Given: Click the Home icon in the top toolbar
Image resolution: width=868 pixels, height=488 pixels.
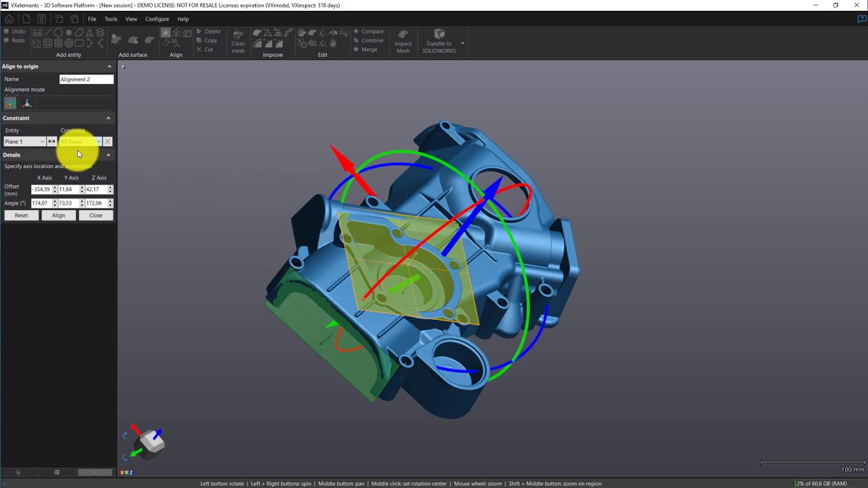Looking at the screenshot, I should pyautogui.click(x=9, y=19).
